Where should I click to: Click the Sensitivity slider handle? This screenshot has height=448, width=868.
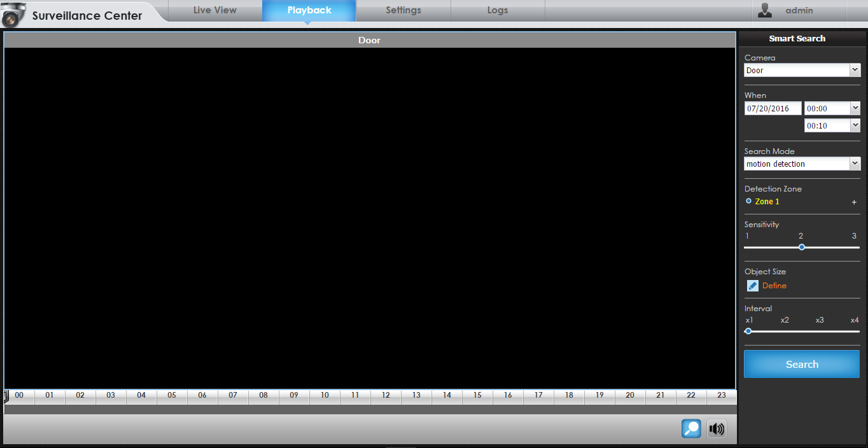tap(802, 247)
